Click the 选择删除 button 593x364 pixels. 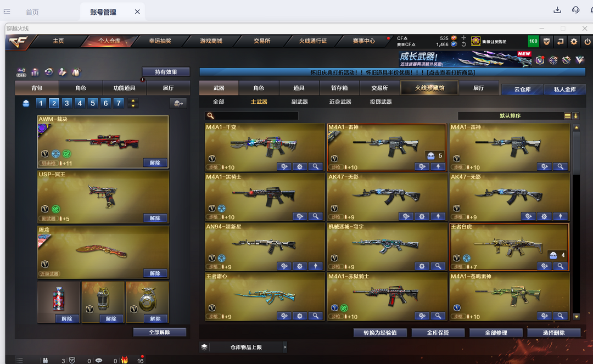(x=553, y=333)
